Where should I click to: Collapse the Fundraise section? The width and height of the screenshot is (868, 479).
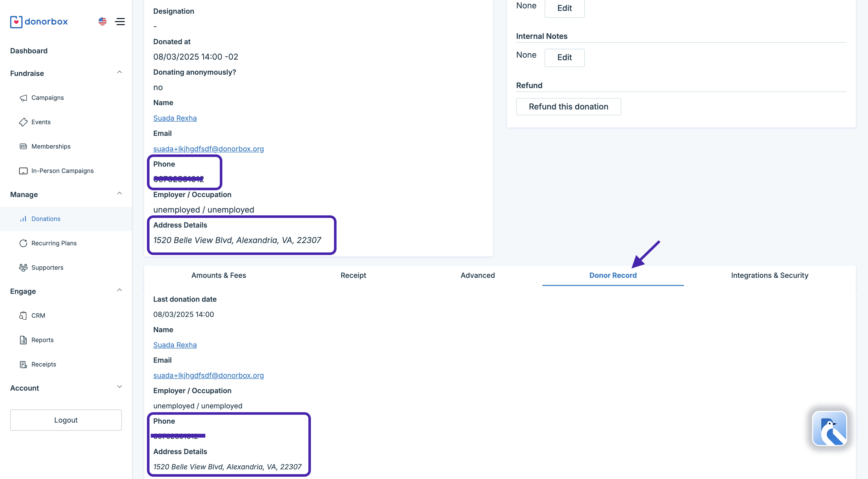[119, 72]
